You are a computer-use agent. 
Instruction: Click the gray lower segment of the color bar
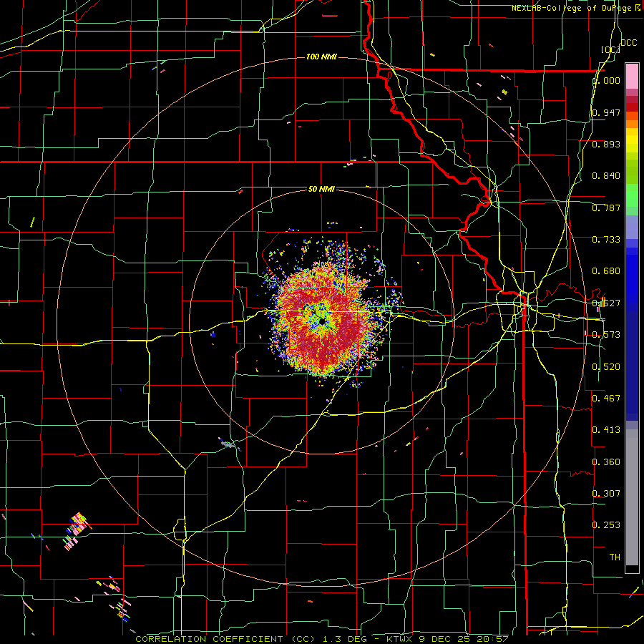coord(632,497)
